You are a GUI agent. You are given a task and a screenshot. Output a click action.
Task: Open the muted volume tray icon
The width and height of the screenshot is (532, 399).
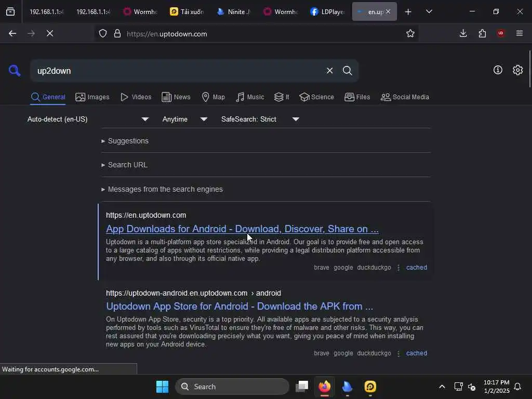click(472, 387)
